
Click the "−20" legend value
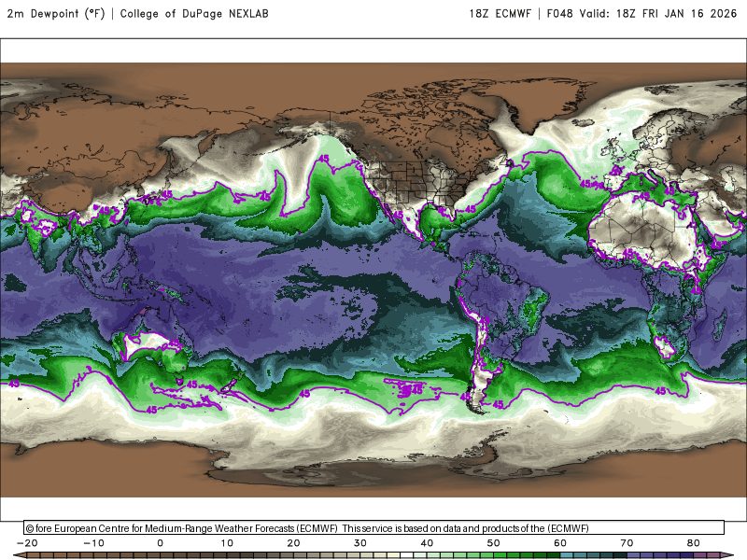[27, 543]
